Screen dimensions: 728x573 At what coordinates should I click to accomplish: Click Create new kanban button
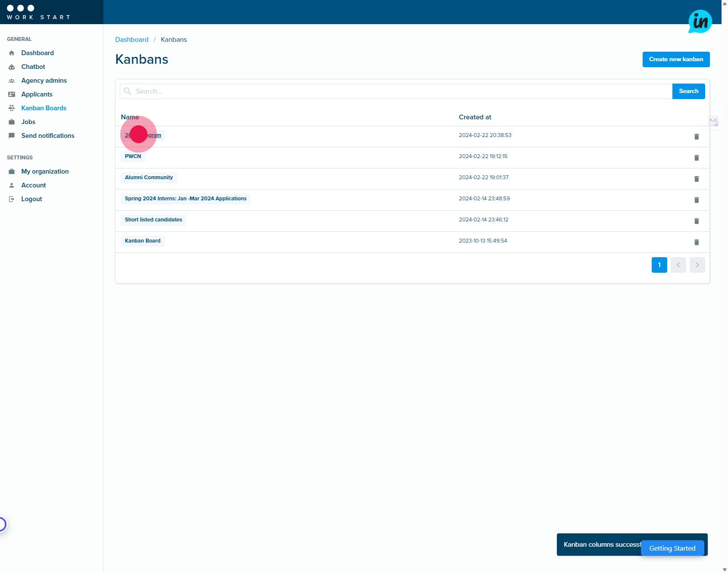pyautogui.click(x=675, y=59)
